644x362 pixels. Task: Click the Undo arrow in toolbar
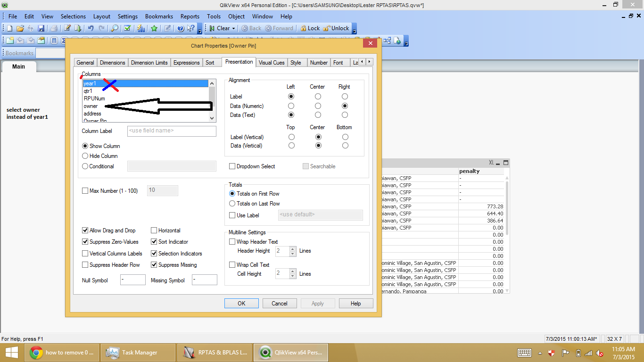(x=91, y=28)
